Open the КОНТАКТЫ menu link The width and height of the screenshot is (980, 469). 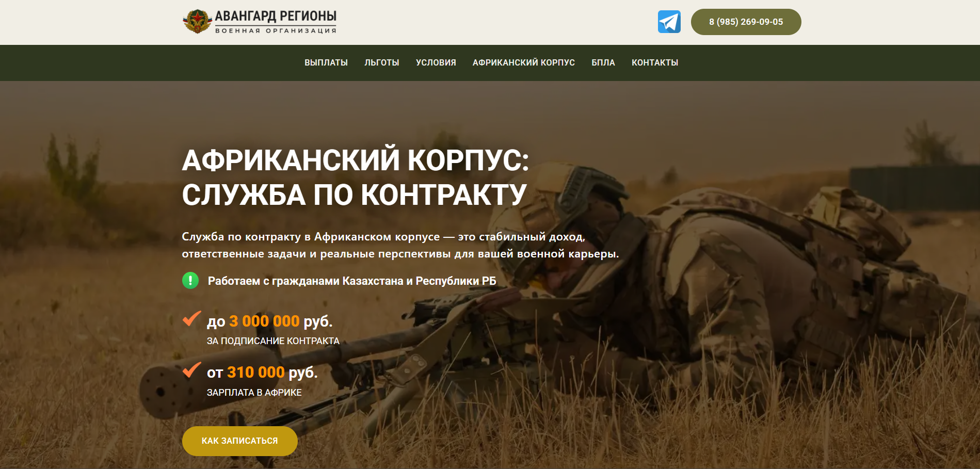pyautogui.click(x=655, y=62)
